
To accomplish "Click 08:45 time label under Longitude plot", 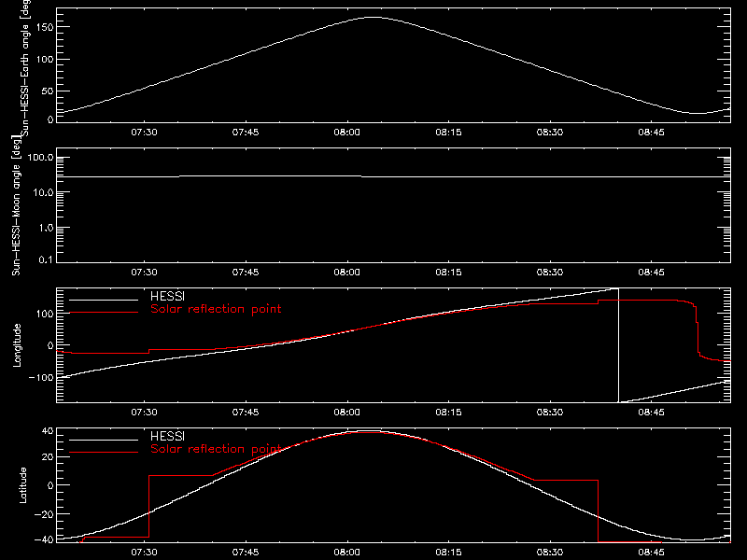I will (x=651, y=413).
